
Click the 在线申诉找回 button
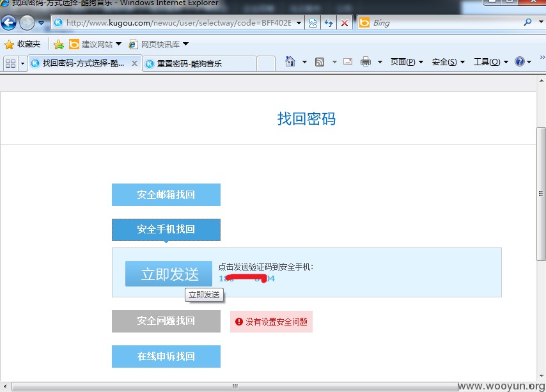pos(166,356)
